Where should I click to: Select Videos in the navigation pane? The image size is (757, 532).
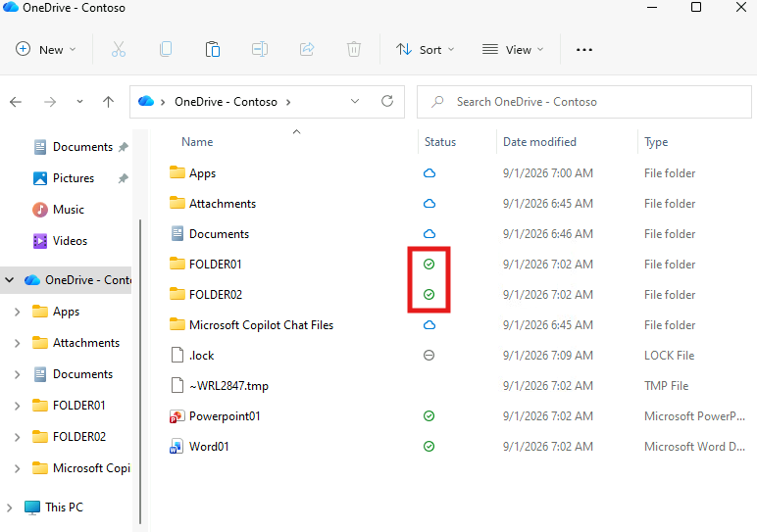[70, 241]
